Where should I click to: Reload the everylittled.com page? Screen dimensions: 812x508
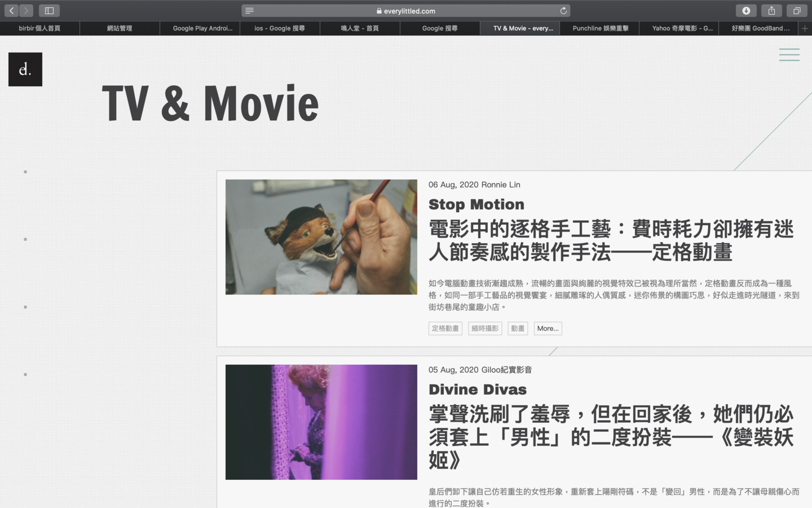(563, 11)
